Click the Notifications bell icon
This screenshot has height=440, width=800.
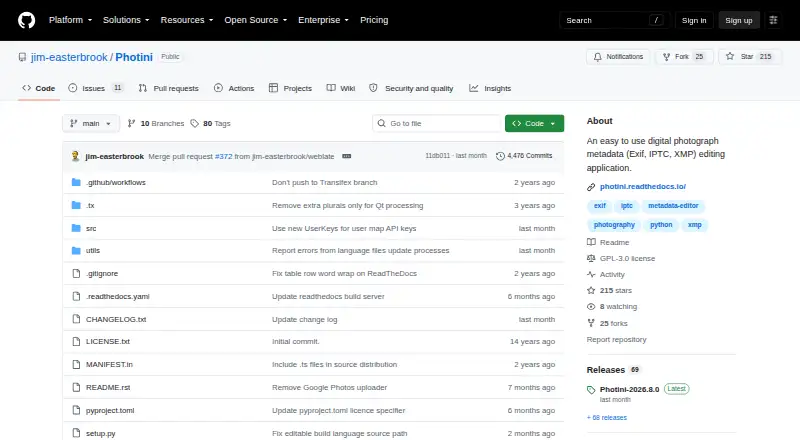click(597, 57)
